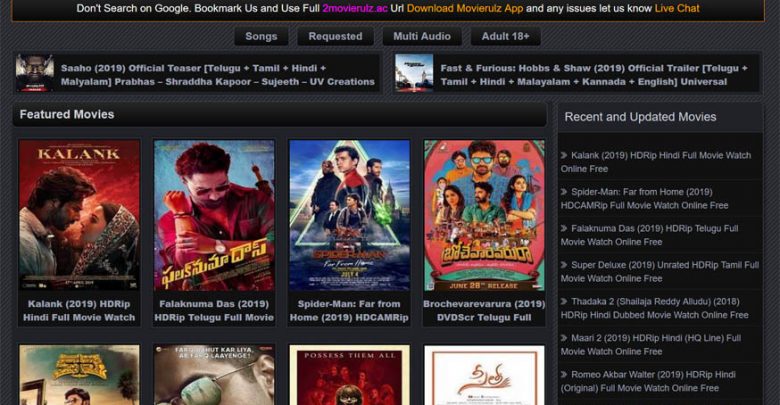Click Falaknuma Das (2019) HDRip title under poster

[214, 310]
